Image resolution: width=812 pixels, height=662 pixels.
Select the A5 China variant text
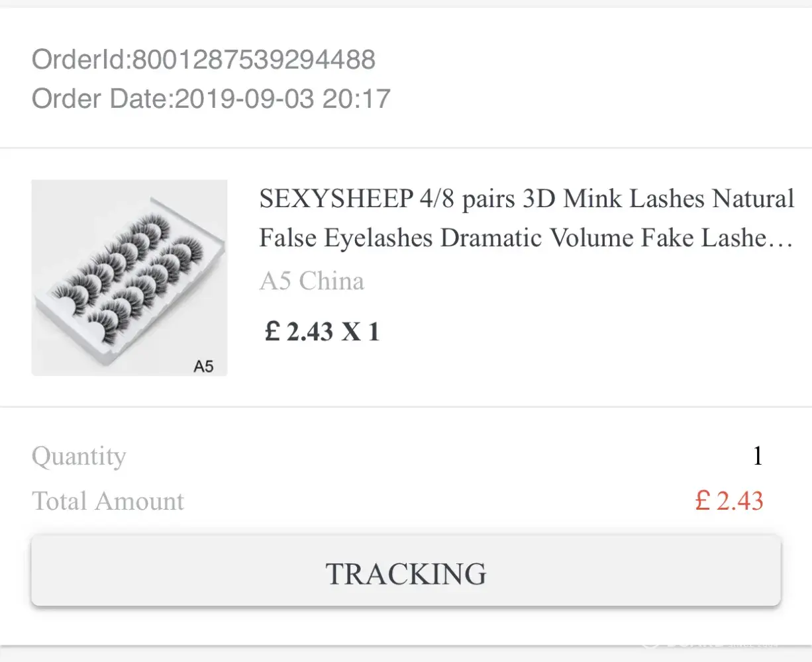[x=311, y=281]
